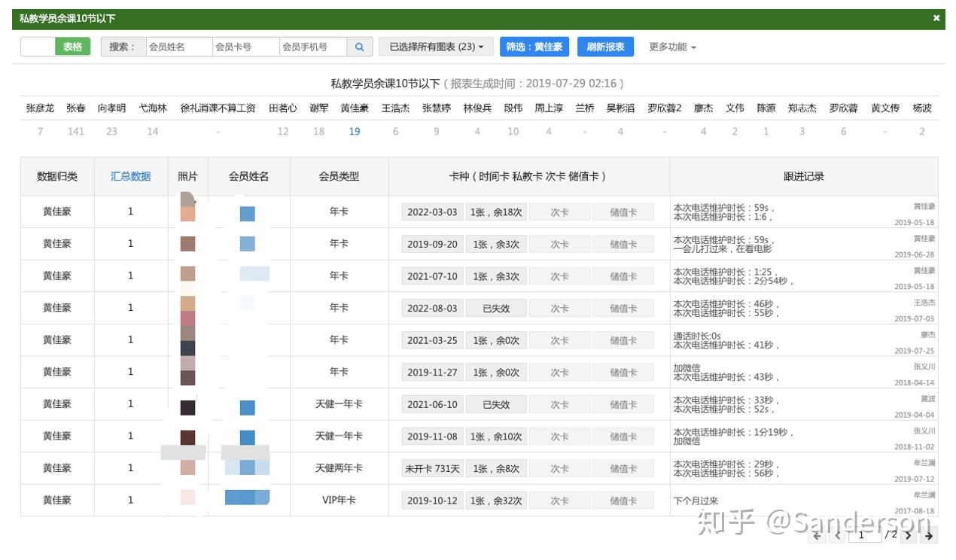Viewport: 956px width, 560px height.
Task: Jump to first page arrow
Action: pyautogui.click(x=817, y=536)
